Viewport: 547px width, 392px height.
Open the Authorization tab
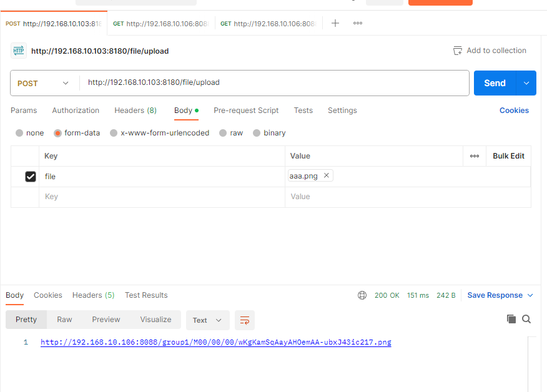[76, 110]
